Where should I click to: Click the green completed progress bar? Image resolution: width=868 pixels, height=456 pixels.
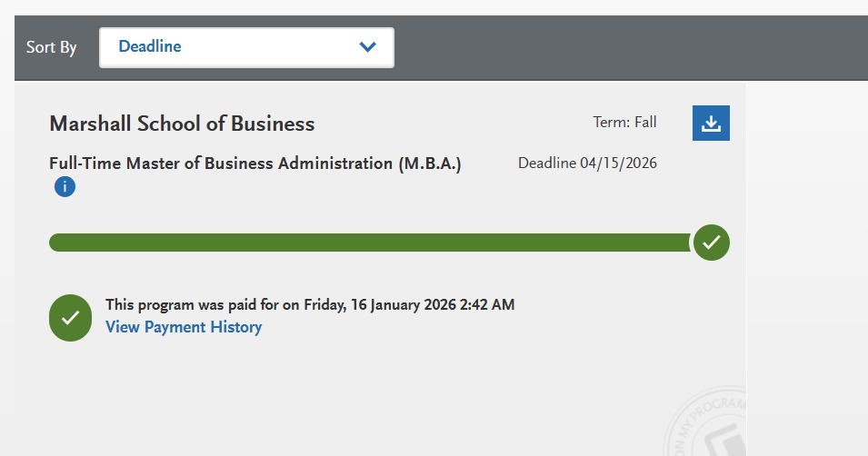click(364, 243)
